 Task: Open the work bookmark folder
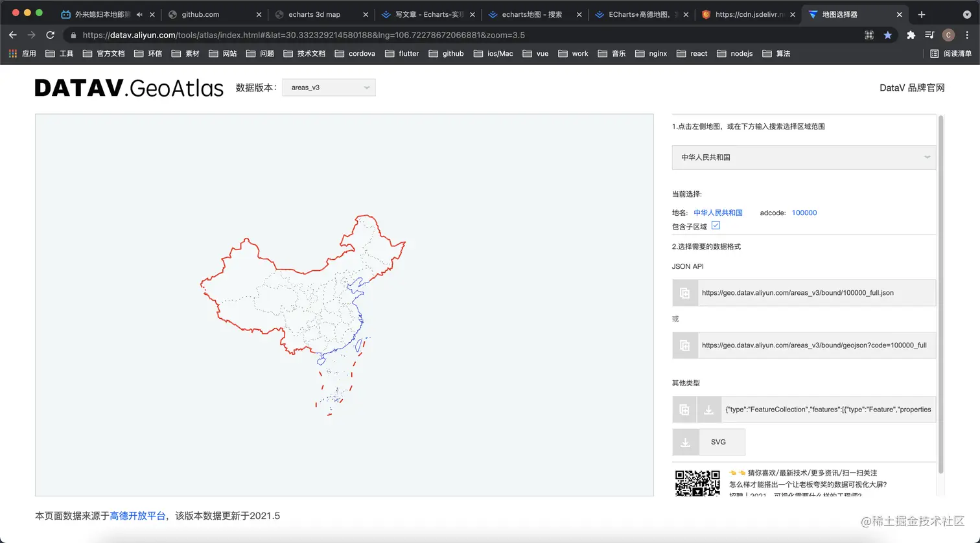(573, 54)
